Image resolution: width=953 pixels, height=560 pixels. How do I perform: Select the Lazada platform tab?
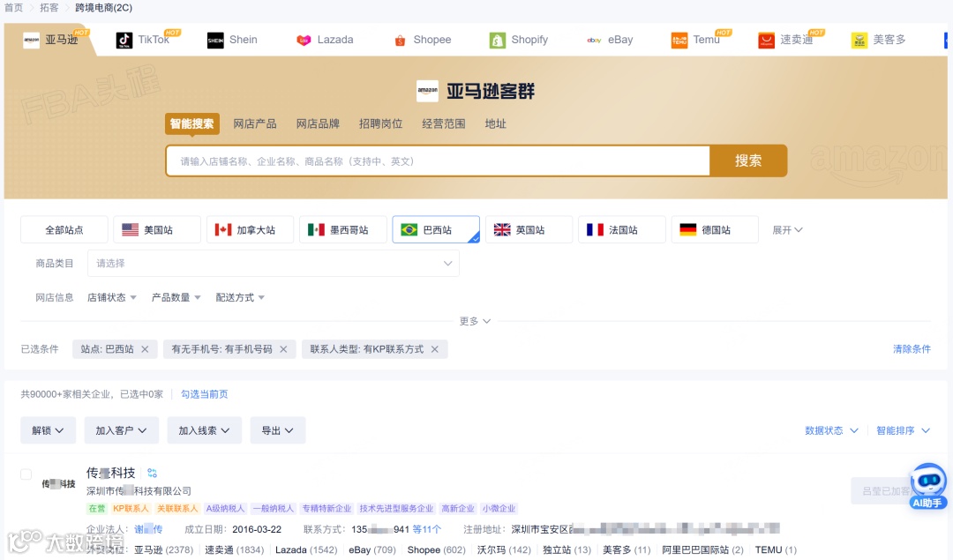click(325, 40)
